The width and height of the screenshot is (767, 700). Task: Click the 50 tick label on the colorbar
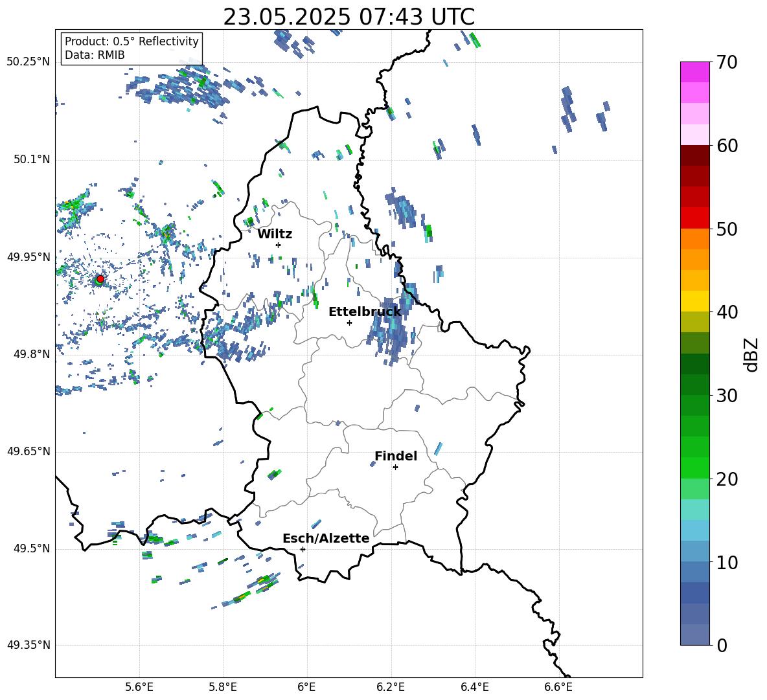(x=727, y=229)
